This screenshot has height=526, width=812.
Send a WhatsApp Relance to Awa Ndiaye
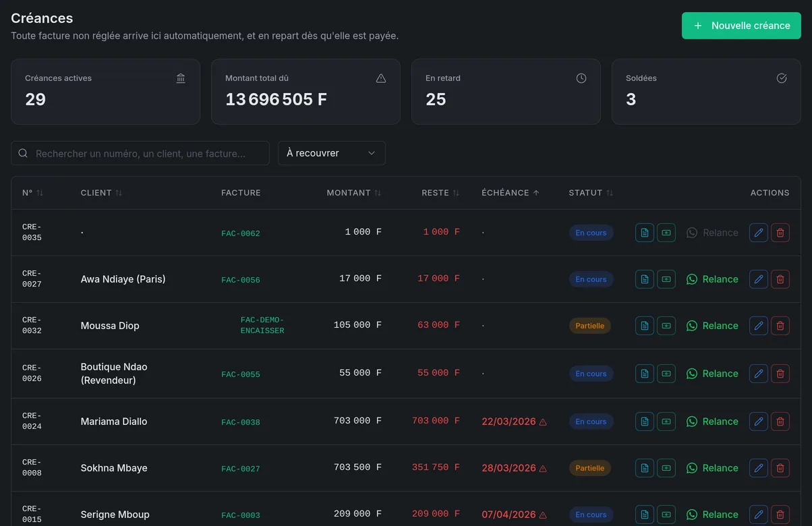coord(712,279)
